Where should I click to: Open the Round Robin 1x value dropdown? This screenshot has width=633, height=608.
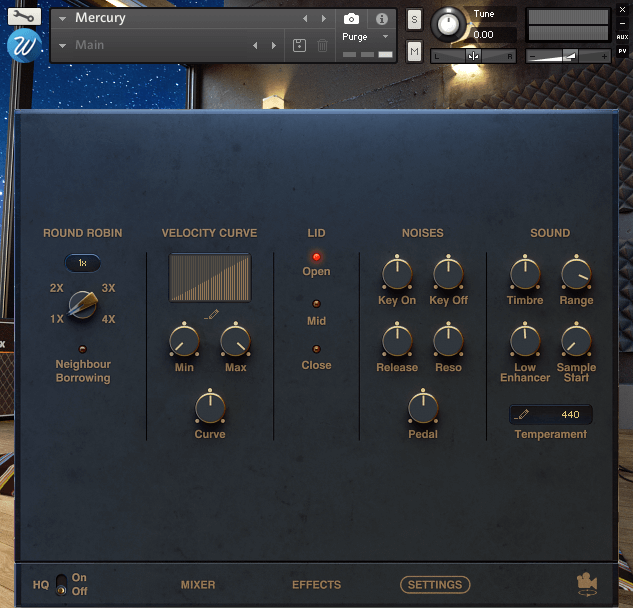82,263
